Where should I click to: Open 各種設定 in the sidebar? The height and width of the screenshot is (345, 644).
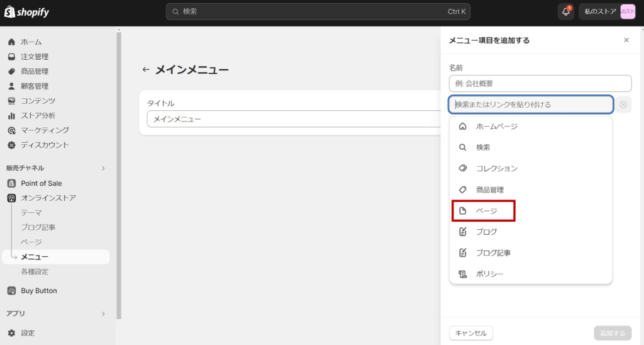coord(35,272)
